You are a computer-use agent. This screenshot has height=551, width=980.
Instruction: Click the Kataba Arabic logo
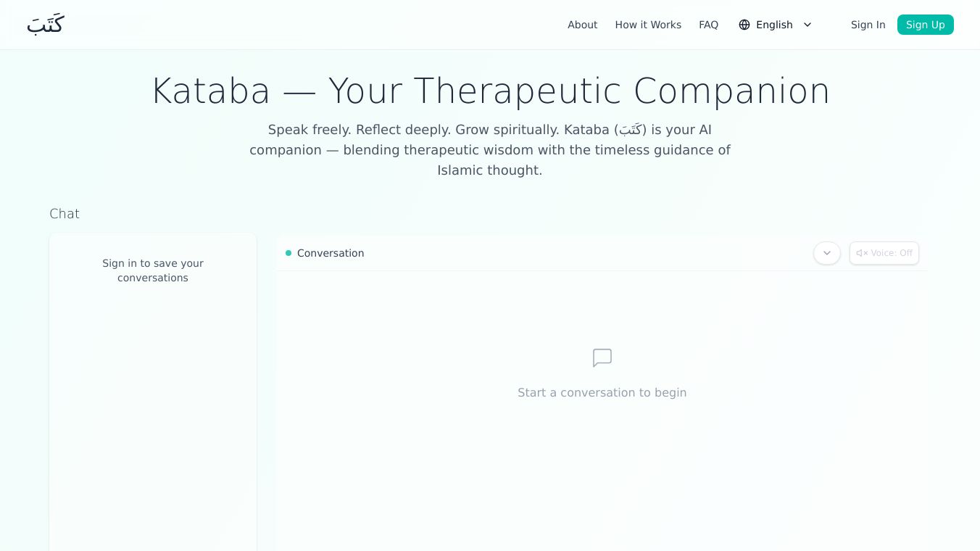coord(45,25)
